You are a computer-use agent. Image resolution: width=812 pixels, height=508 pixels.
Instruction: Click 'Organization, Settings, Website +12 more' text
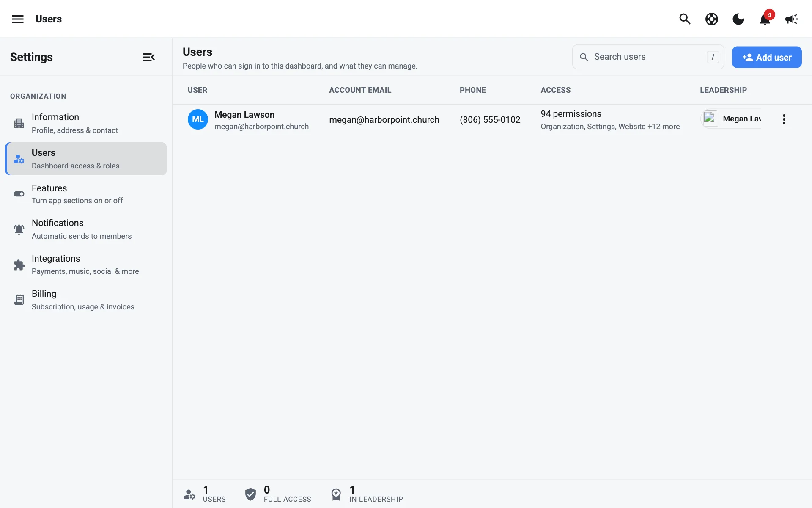pyautogui.click(x=610, y=127)
